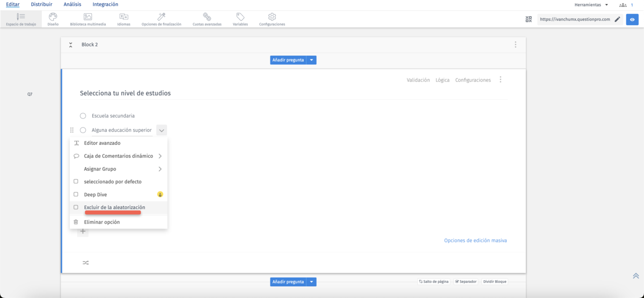Tick the Deep Dive checkbox
The image size is (644, 298).
(x=76, y=195)
